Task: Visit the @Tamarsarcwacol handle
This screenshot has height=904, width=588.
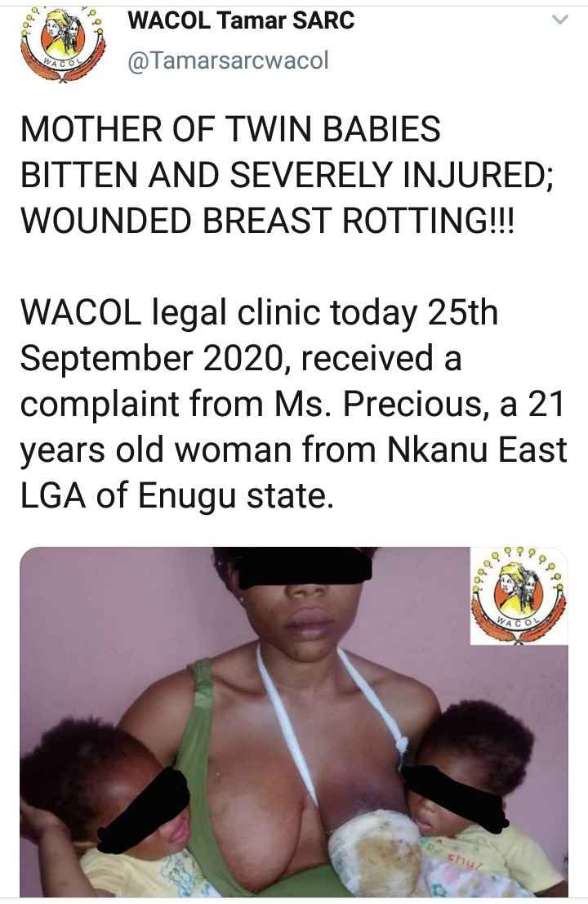Action: pos(228,60)
